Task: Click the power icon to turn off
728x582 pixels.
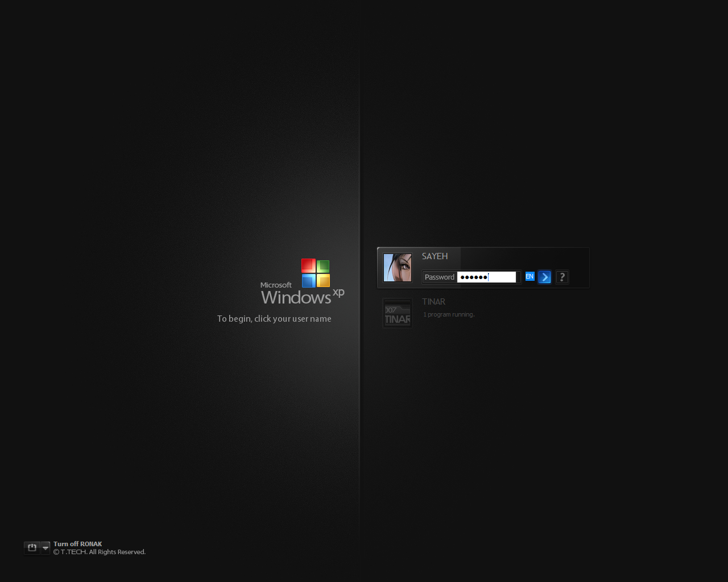Action: tap(32, 547)
